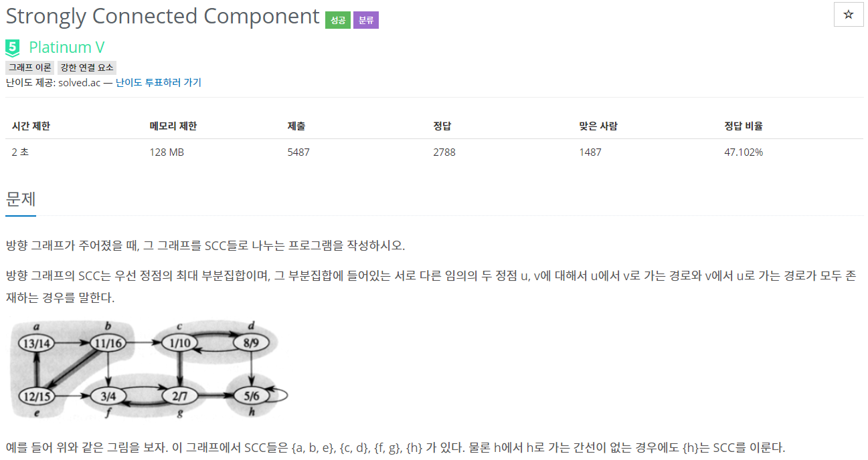Viewport: 868px width, 460px height.
Task: Click the 제출 count 5487
Action: 298,152
